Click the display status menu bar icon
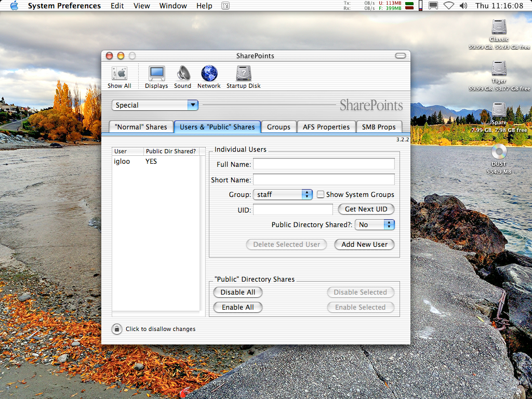This screenshot has height=399, width=532. 433,6
